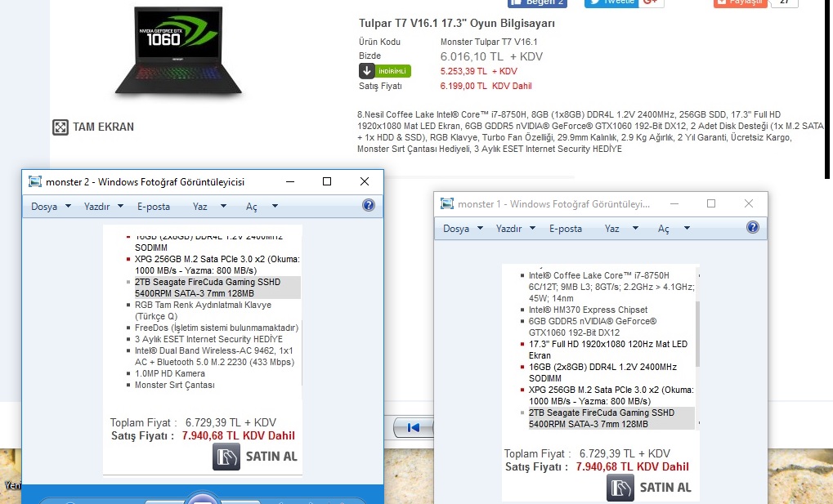Click 2TB Seagate FireCuda row in monster 1
833x504 pixels.
pyautogui.click(x=607, y=418)
